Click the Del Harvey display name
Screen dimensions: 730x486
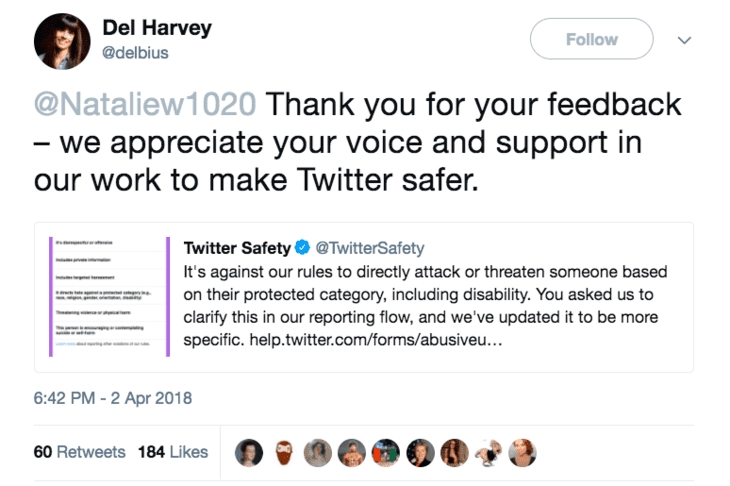click(x=157, y=27)
